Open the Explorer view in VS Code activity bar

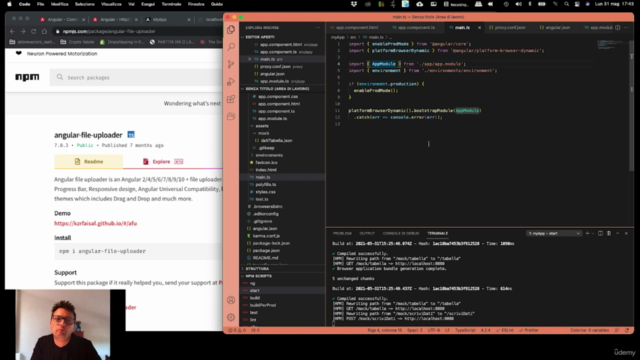231,29
